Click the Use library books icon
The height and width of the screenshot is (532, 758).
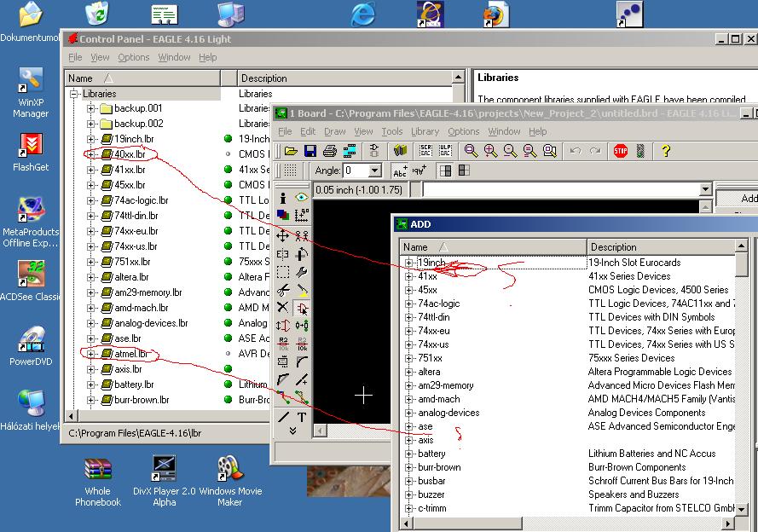pos(400,151)
